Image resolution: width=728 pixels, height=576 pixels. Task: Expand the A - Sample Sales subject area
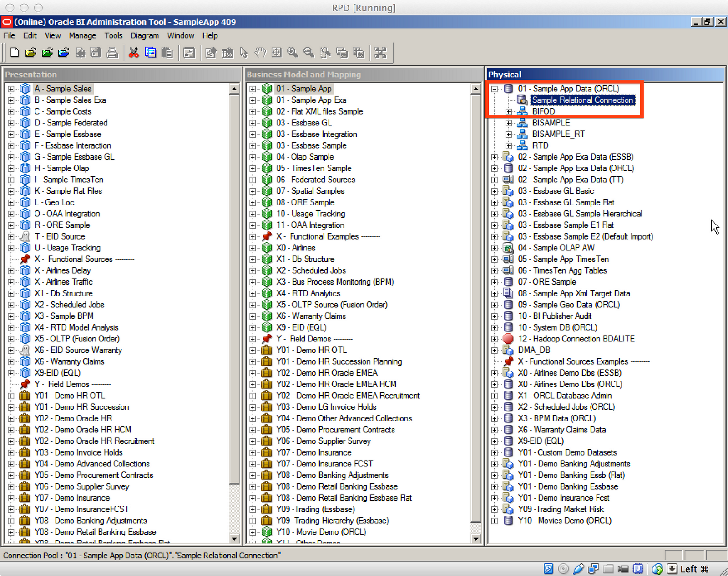[11, 89]
